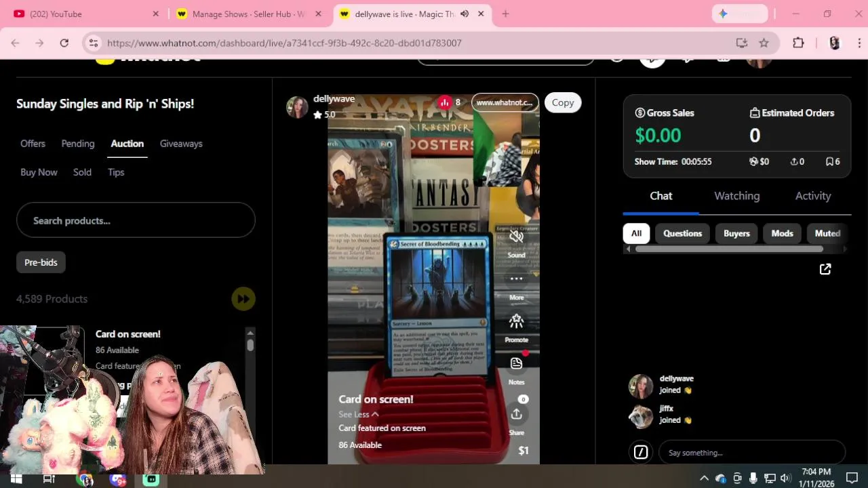Pop out the chat with external-link icon
This screenshot has height=488, width=868.
click(825, 269)
